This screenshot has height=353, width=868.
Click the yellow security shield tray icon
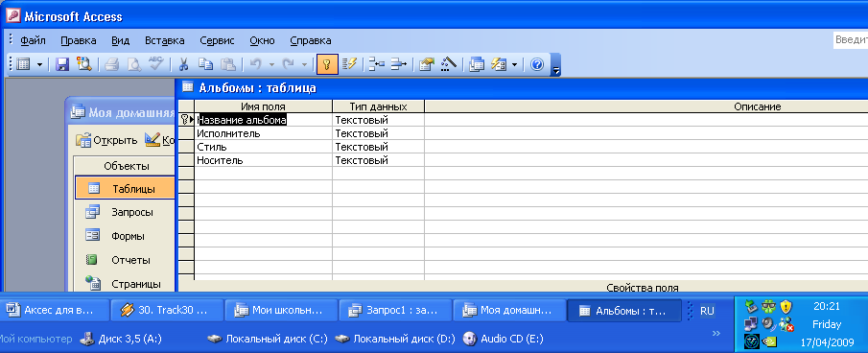pos(786,306)
